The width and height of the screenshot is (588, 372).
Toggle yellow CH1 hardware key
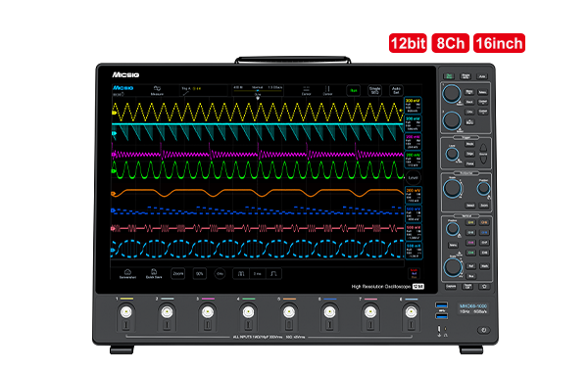point(470,222)
